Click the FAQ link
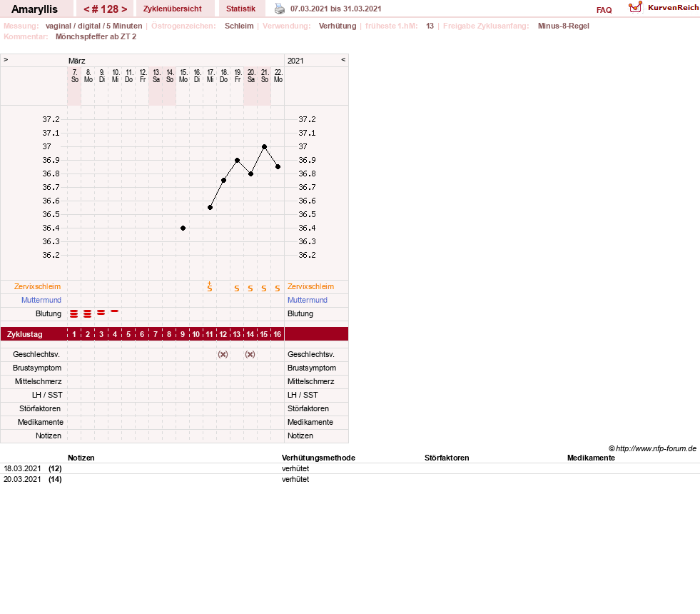 click(604, 10)
